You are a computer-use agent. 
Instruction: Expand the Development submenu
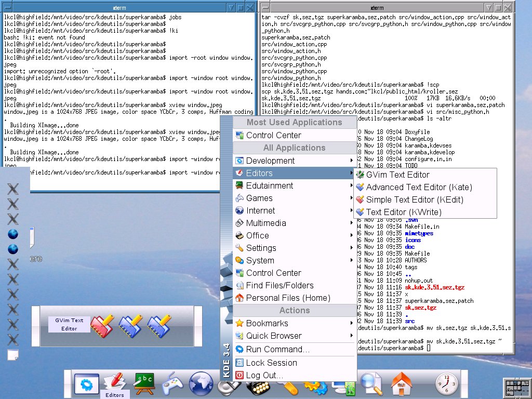point(295,161)
